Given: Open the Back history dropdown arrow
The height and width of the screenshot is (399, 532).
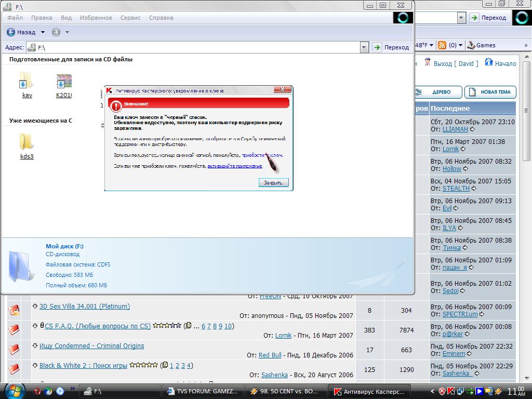Looking at the screenshot, I should click(43, 32).
